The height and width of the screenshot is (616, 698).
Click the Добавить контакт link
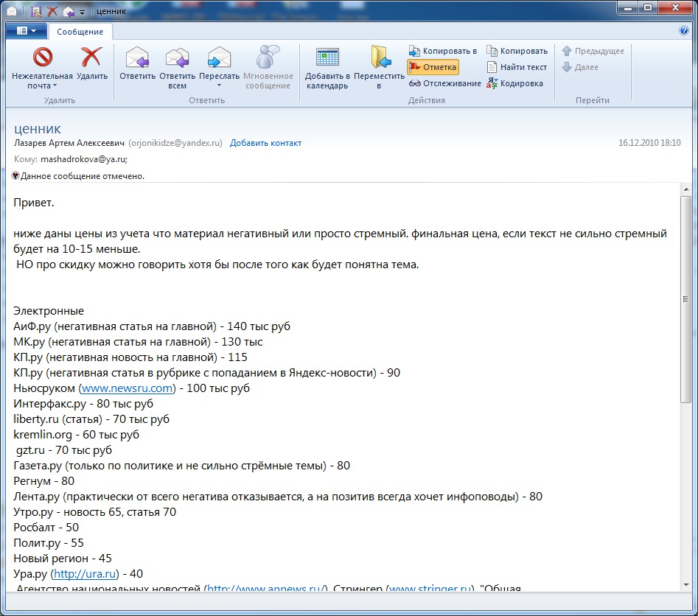tap(265, 143)
